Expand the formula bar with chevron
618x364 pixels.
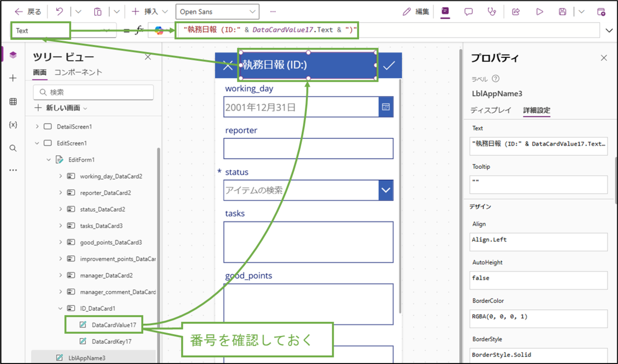point(609,30)
